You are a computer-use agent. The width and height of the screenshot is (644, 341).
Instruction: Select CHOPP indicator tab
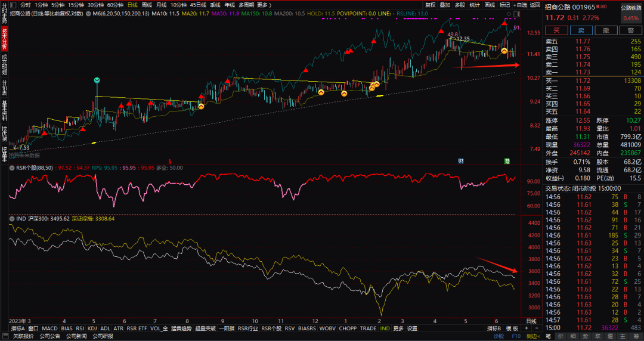[348, 328]
